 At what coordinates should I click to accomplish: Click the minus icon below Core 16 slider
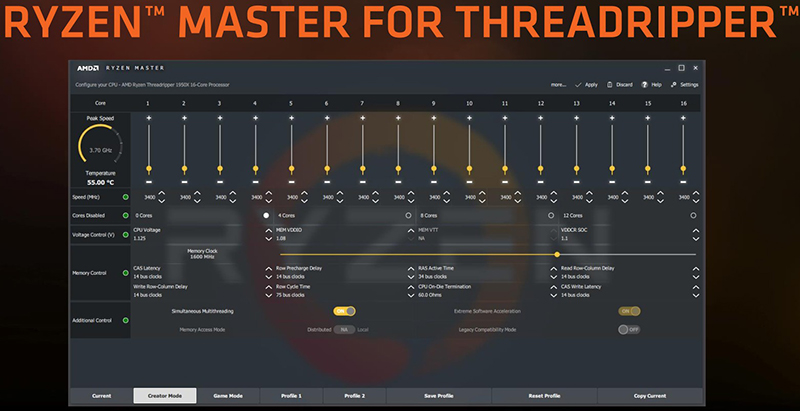pyautogui.click(x=683, y=182)
